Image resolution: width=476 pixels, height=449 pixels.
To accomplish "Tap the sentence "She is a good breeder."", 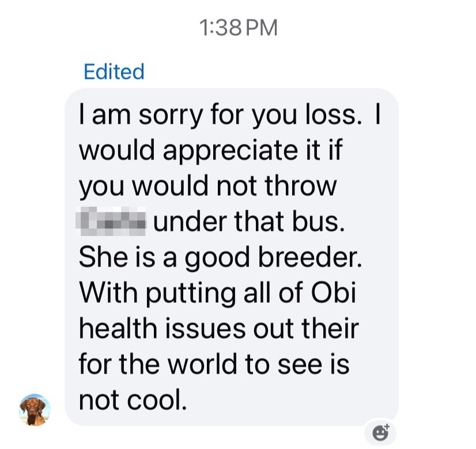I will click(220, 257).
